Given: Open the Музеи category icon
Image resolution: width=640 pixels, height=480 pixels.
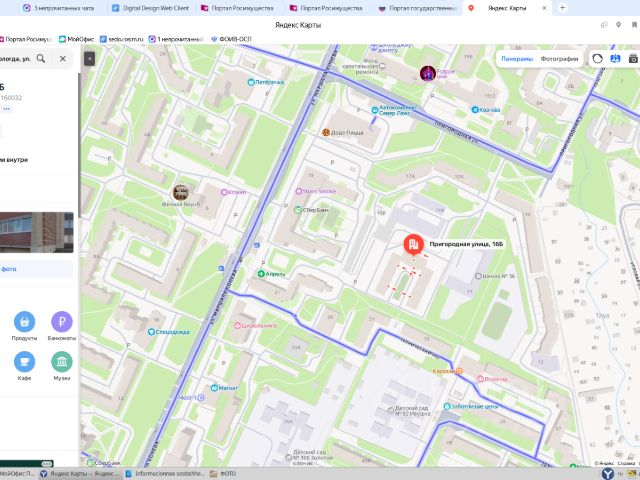Looking at the screenshot, I should coord(62,362).
